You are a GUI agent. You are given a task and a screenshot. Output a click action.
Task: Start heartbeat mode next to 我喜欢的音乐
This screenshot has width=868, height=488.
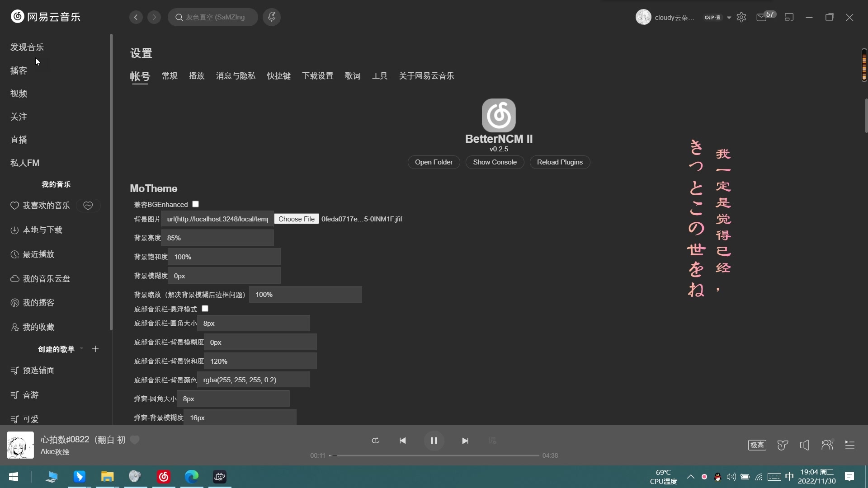(88, 206)
